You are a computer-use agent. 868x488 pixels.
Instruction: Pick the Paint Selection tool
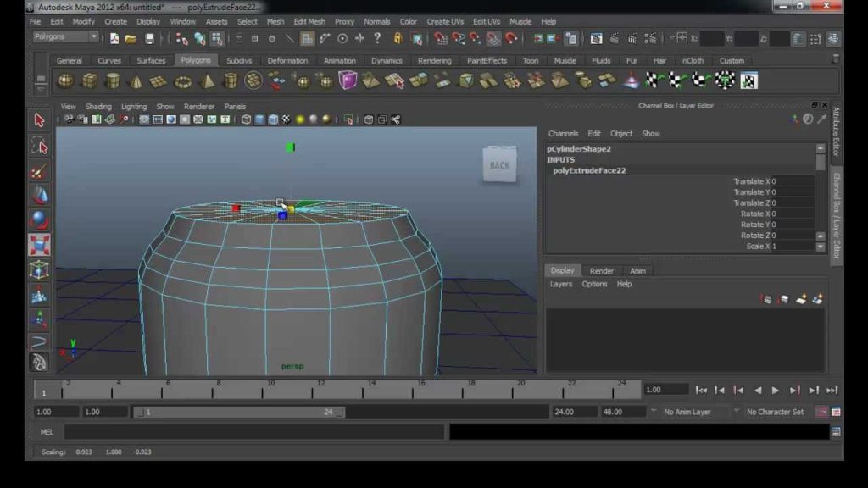[x=39, y=171]
